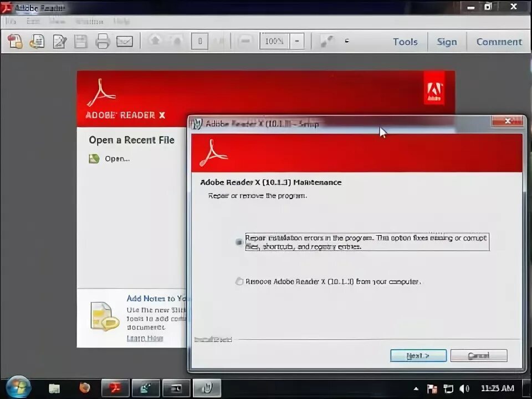Click the Open folder icon under Recent File
The width and height of the screenshot is (532, 399).
pos(94,158)
